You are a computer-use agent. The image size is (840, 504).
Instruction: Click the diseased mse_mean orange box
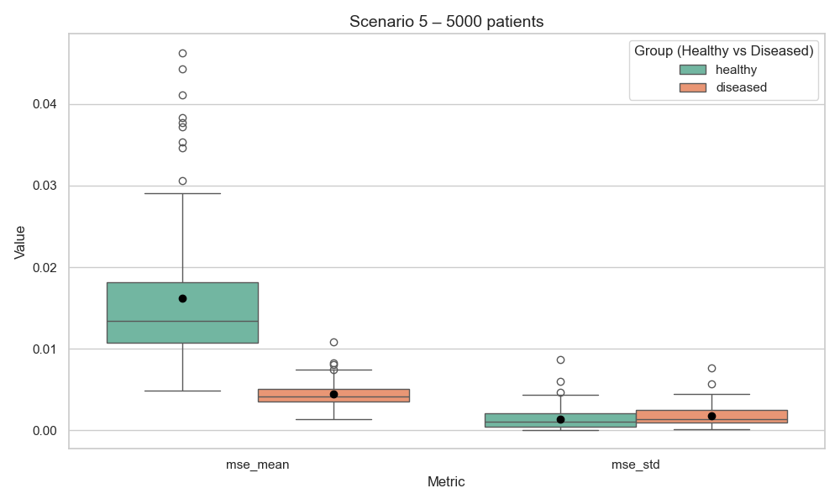pos(333,396)
